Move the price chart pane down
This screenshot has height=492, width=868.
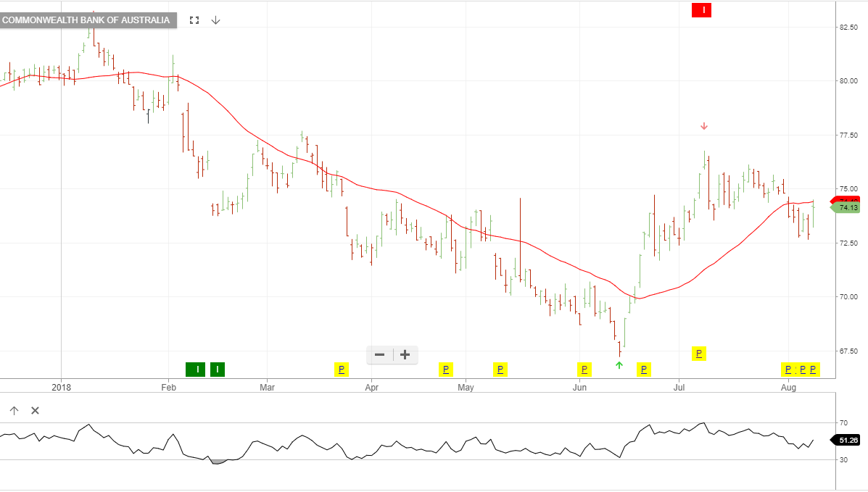216,20
